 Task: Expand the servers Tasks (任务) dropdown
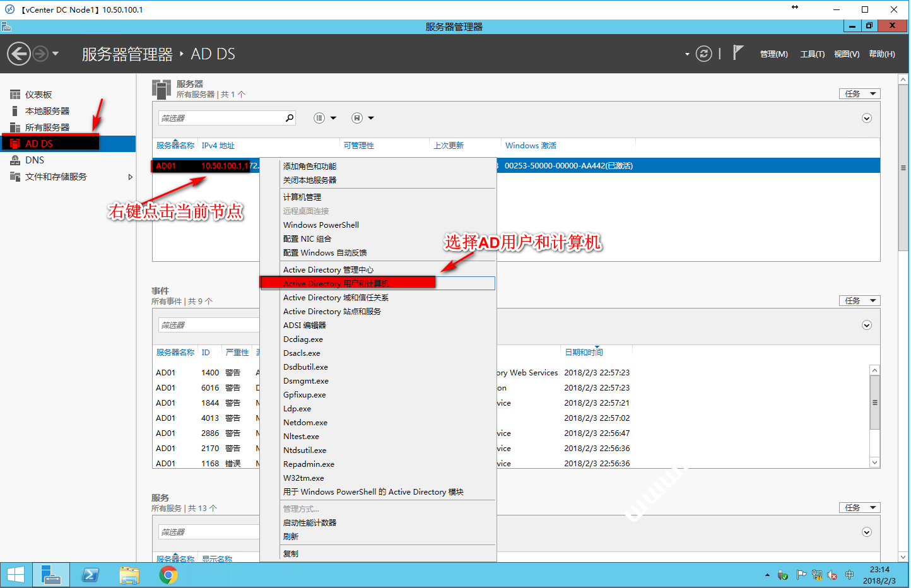coord(859,94)
